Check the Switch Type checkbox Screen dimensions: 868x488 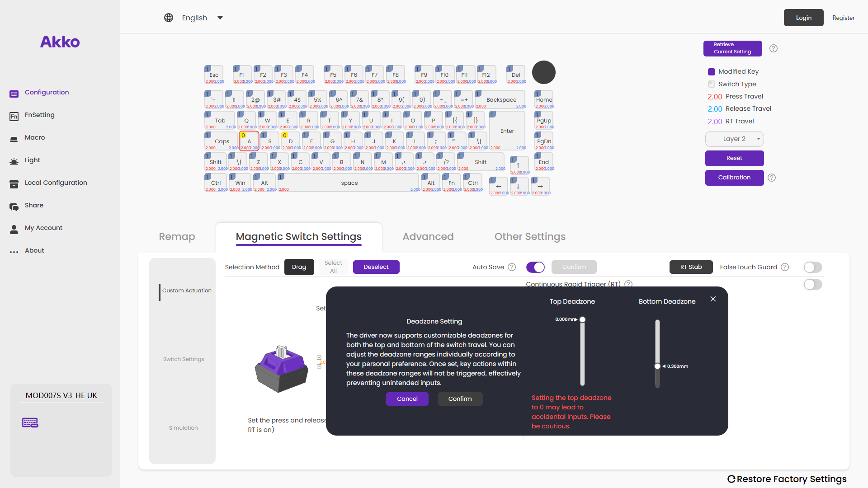712,84
